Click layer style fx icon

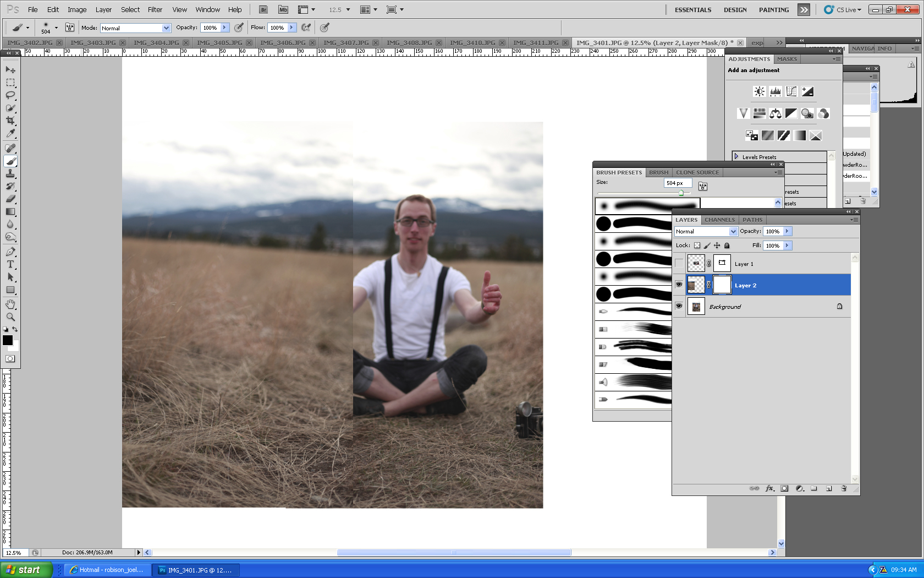769,488
